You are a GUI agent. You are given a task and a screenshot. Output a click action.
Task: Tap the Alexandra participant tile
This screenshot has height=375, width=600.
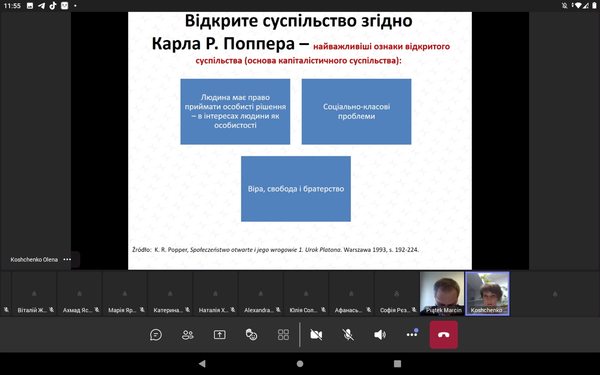pyautogui.click(x=261, y=293)
